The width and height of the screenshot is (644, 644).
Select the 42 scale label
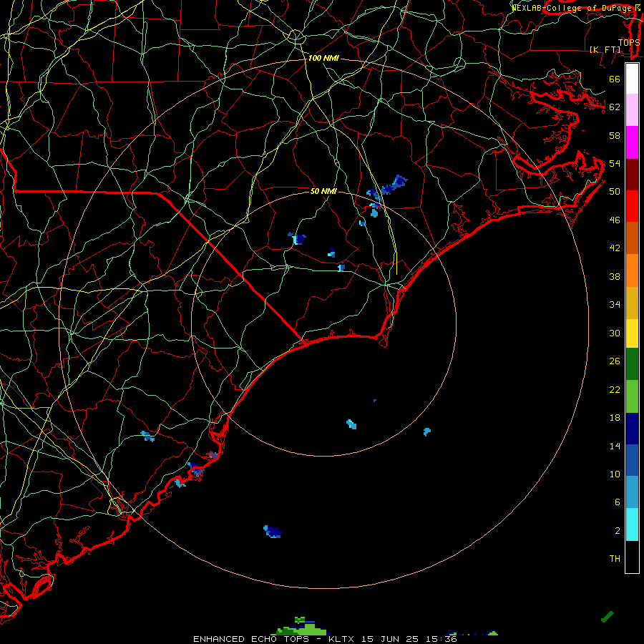(615, 248)
